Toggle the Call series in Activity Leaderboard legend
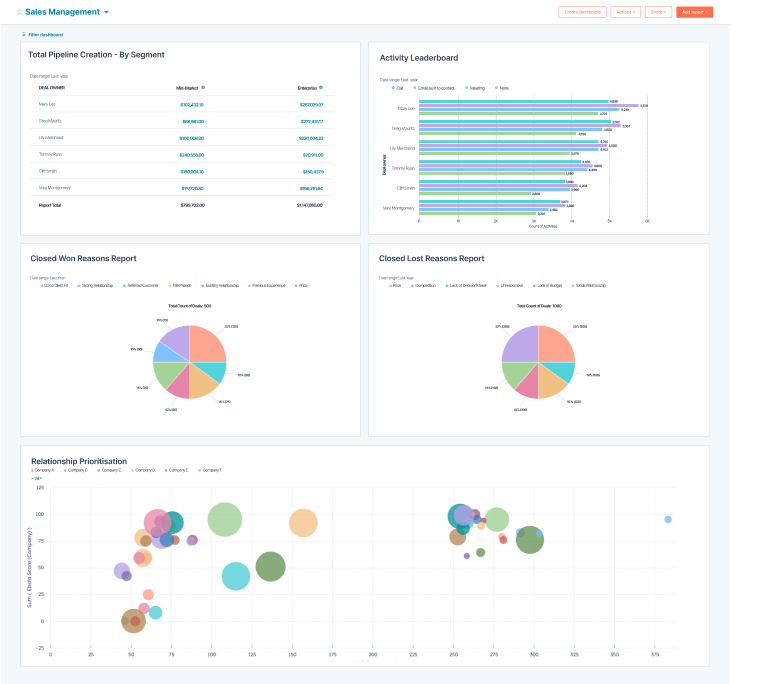This screenshot has width=771, height=684. coord(397,88)
